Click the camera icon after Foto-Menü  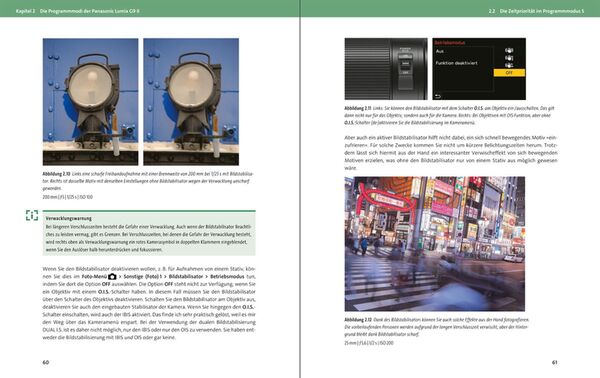point(112,276)
